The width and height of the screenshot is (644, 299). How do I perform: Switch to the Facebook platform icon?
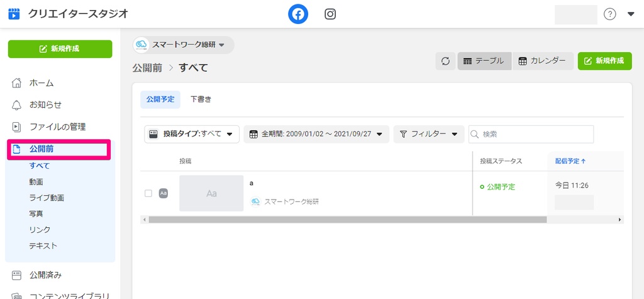click(297, 14)
